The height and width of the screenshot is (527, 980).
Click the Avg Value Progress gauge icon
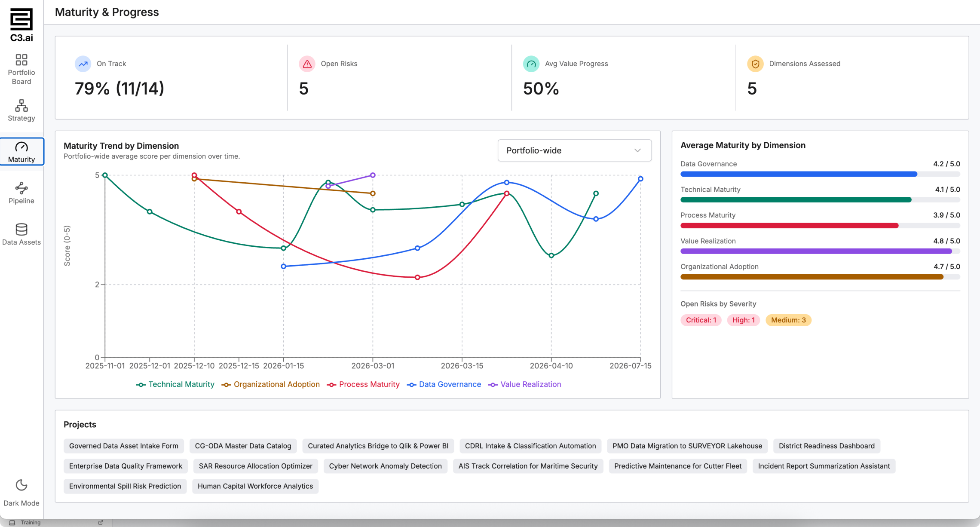point(531,64)
